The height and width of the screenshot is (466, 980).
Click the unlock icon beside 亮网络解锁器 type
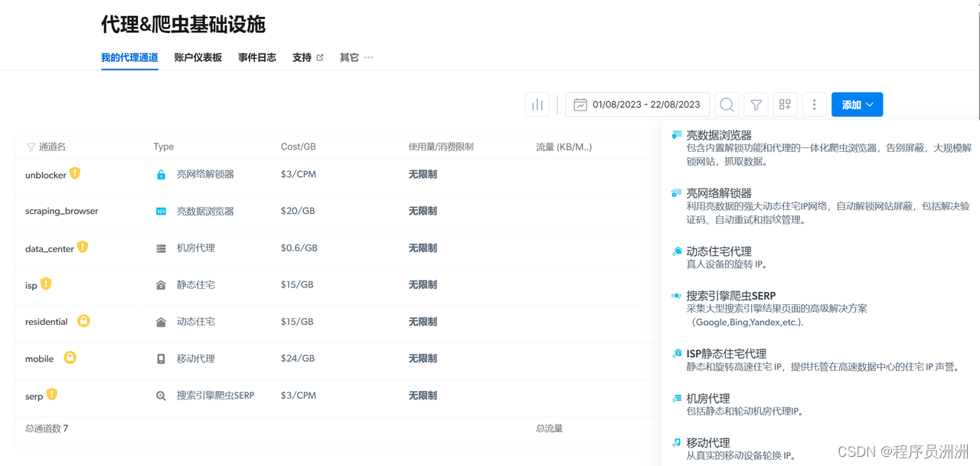click(161, 175)
